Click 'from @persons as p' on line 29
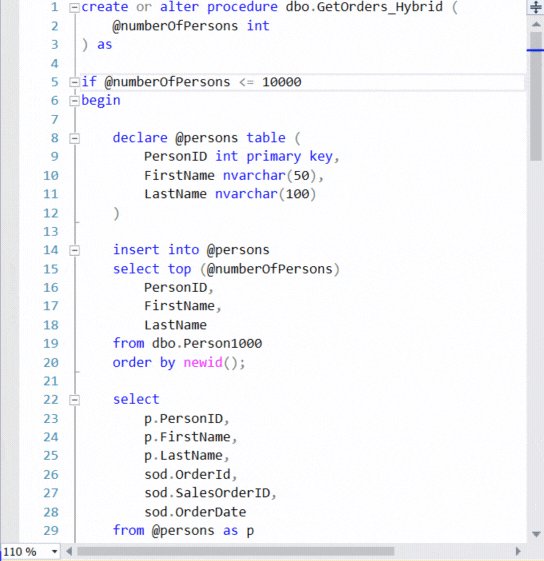The image size is (544, 561). (183, 531)
